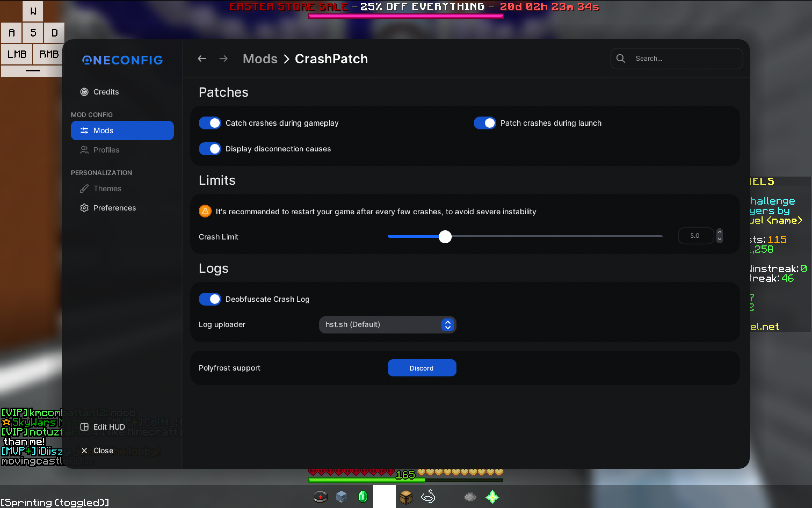Click the orange warning icon under Limits
The height and width of the screenshot is (508, 812).
click(205, 211)
